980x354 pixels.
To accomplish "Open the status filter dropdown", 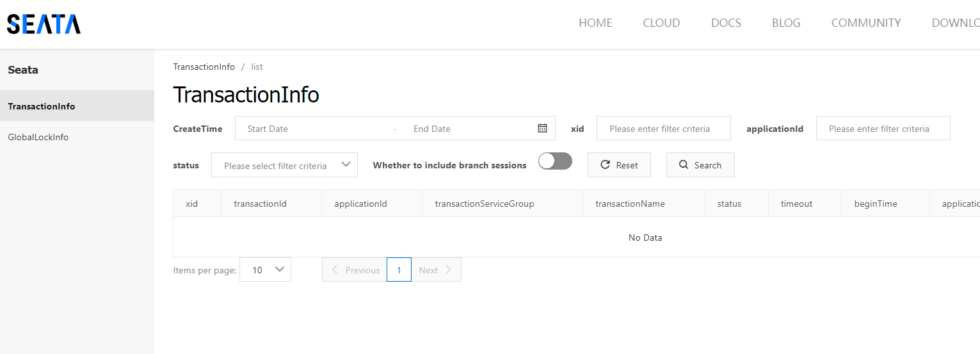I will pos(284,165).
